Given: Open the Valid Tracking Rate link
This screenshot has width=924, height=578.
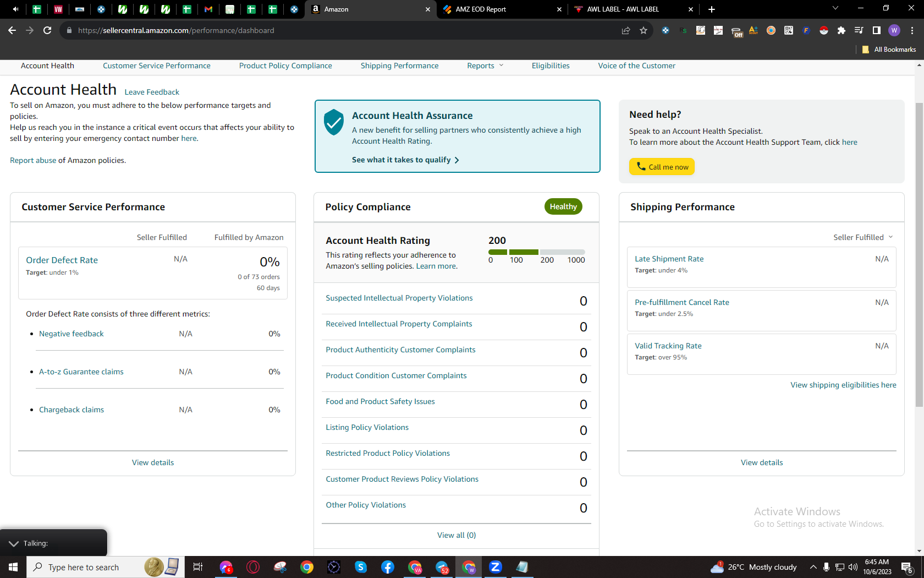Looking at the screenshot, I should (668, 346).
